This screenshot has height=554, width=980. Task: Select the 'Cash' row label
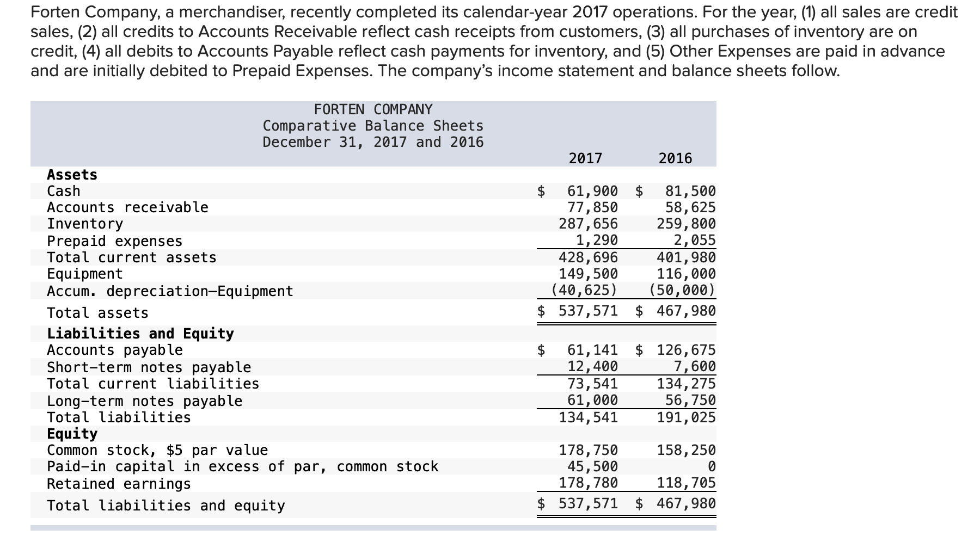tap(64, 191)
